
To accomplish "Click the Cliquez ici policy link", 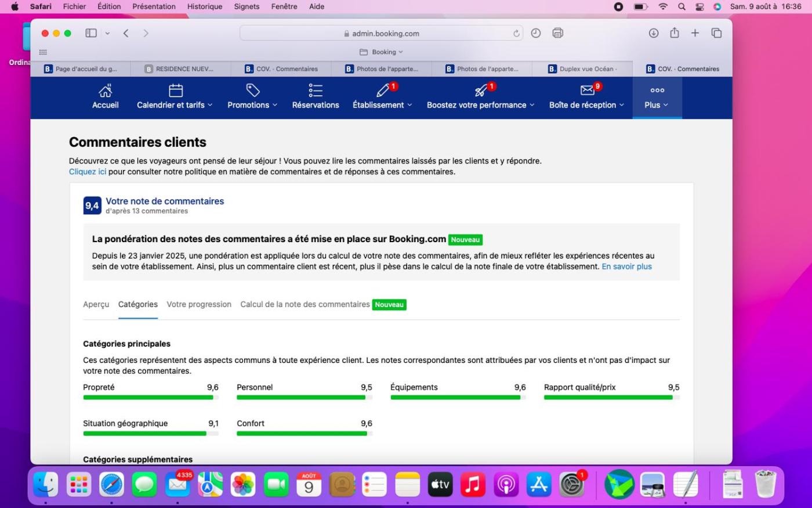I will click(88, 172).
